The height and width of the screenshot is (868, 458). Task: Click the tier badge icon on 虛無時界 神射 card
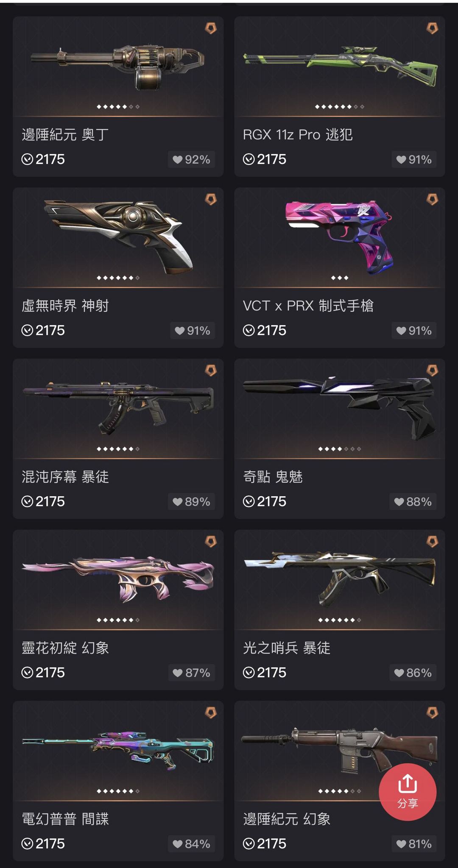point(211,199)
